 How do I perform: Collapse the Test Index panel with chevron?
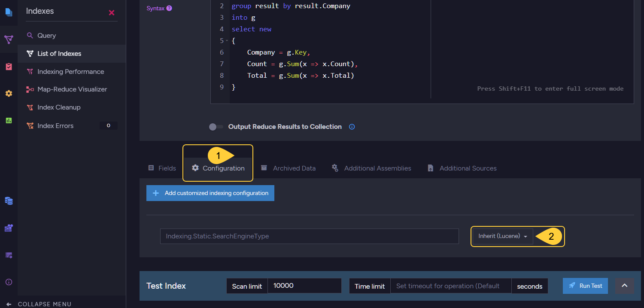(625, 286)
